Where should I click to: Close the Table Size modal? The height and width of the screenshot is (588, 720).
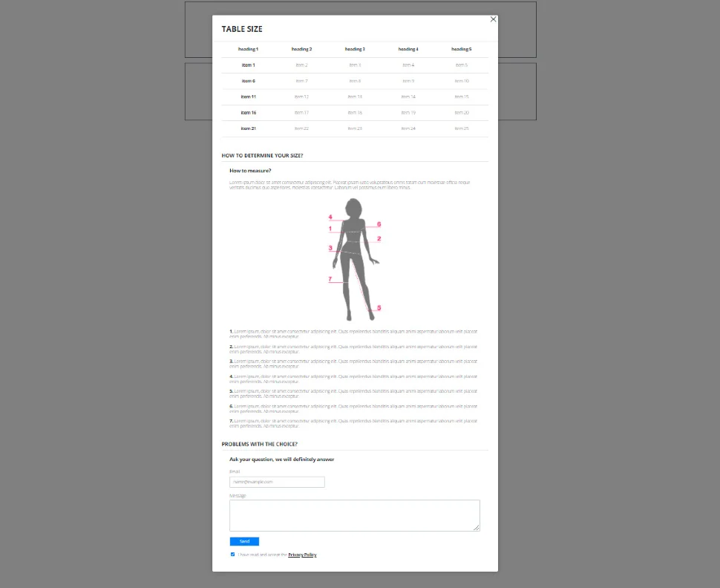pos(493,19)
